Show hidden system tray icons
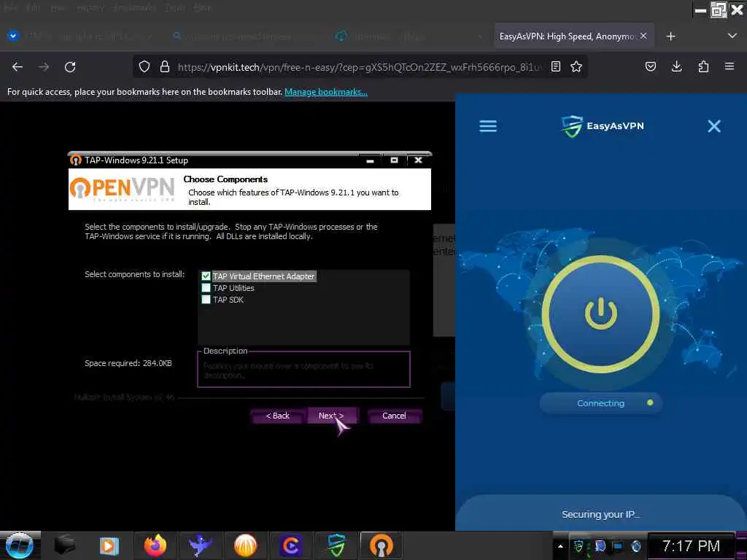The width and height of the screenshot is (747, 560). pos(561,546)
